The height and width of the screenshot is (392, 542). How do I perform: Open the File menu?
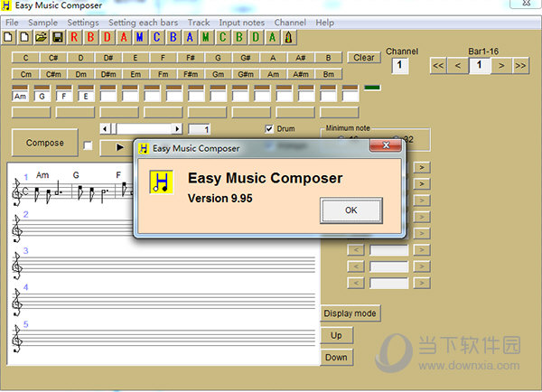12,23
